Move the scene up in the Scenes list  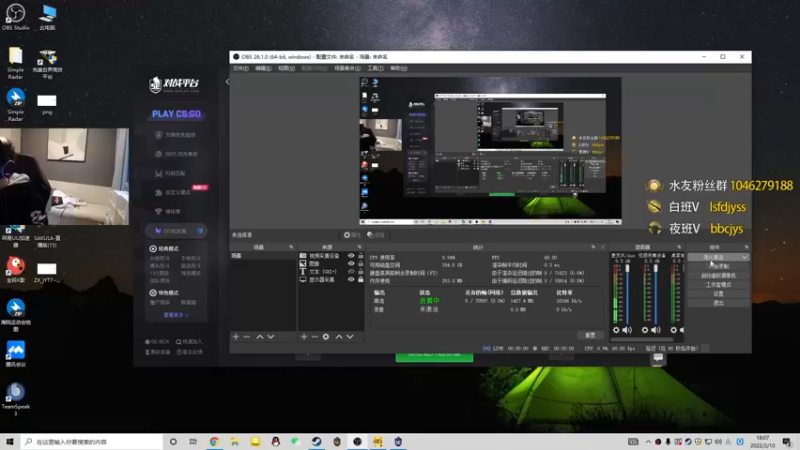pos(260,337)
